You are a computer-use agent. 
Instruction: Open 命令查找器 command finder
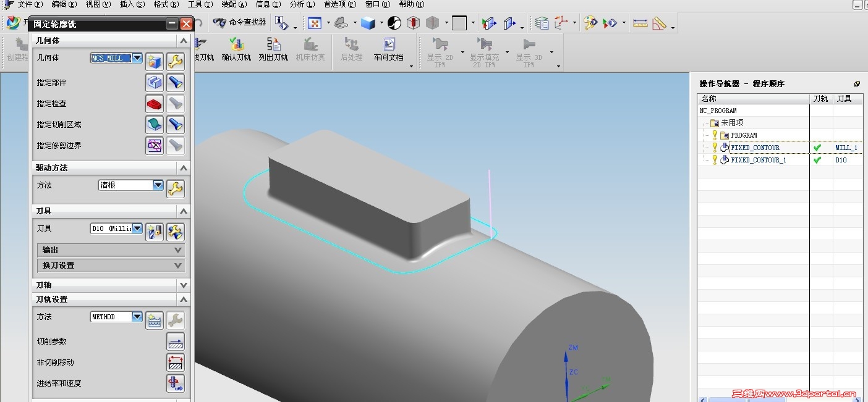(x=239, y=23)
